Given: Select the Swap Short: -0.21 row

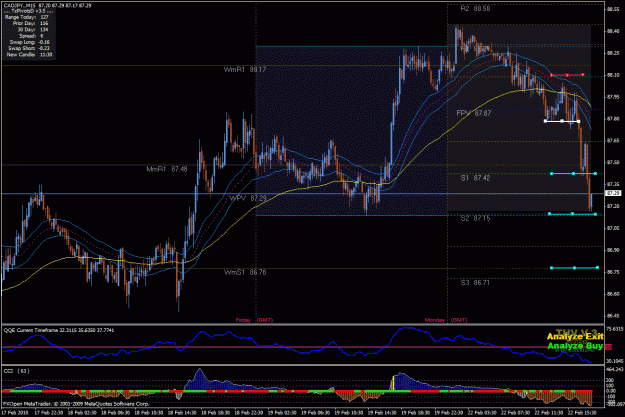Looking at the screenshot, I should click(x=29, y=48).
